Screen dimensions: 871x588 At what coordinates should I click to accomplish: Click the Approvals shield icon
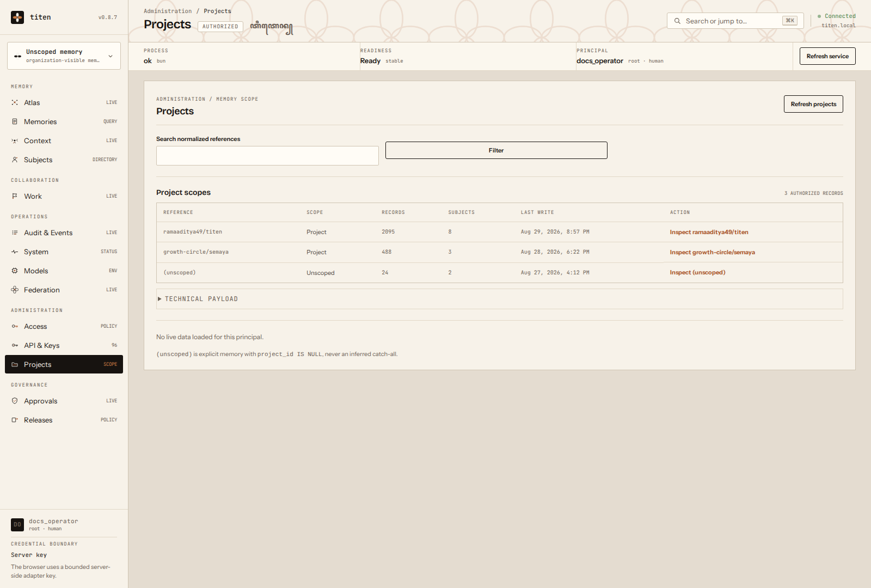tap(15, 401)
